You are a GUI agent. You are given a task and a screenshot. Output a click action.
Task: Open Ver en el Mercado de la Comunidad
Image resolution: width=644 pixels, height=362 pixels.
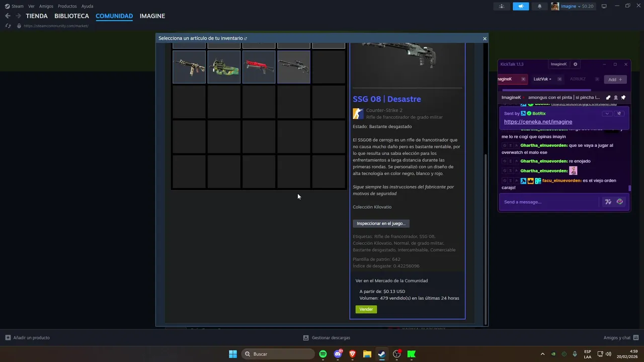click(x=391, y=281)
